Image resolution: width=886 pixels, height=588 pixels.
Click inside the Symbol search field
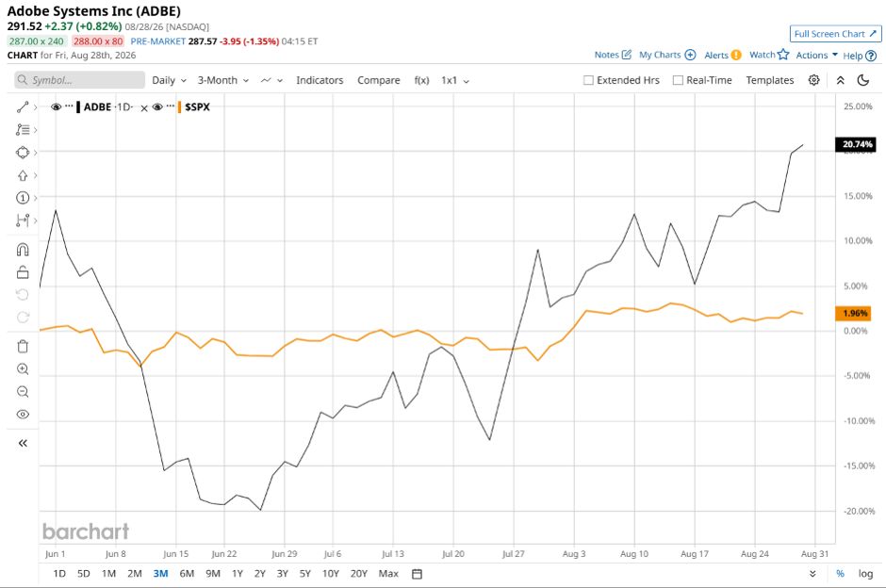80,80
